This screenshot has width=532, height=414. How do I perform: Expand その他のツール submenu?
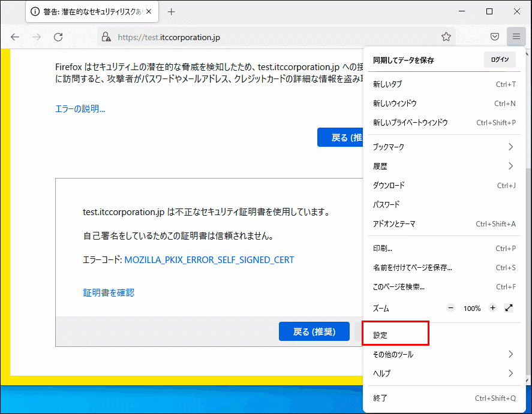(x=444, y=354)
